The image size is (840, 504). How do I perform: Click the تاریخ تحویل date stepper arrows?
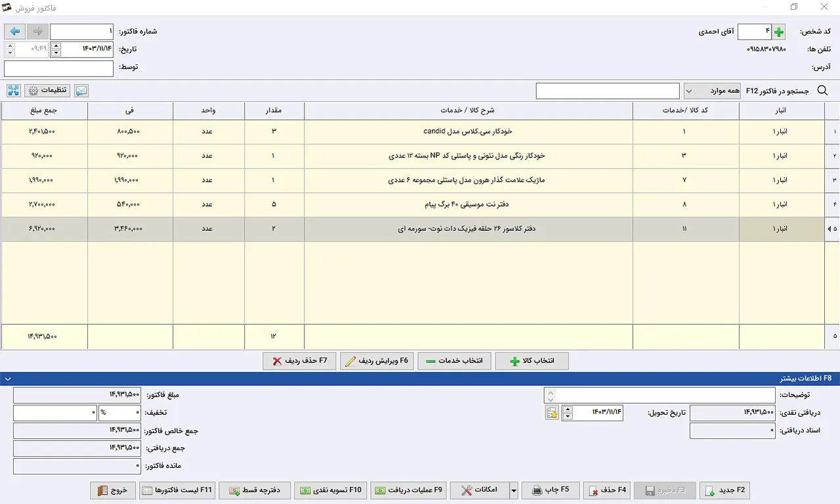coord(568,413)
